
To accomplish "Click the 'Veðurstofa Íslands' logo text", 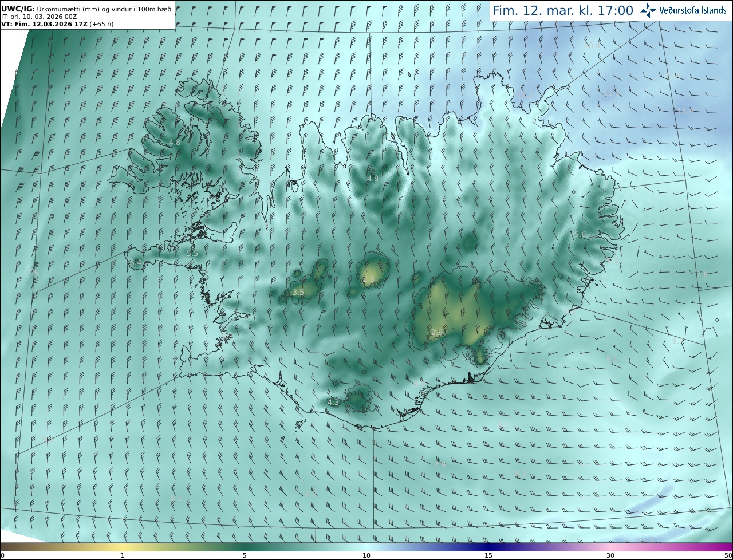I will click(693, 10).
